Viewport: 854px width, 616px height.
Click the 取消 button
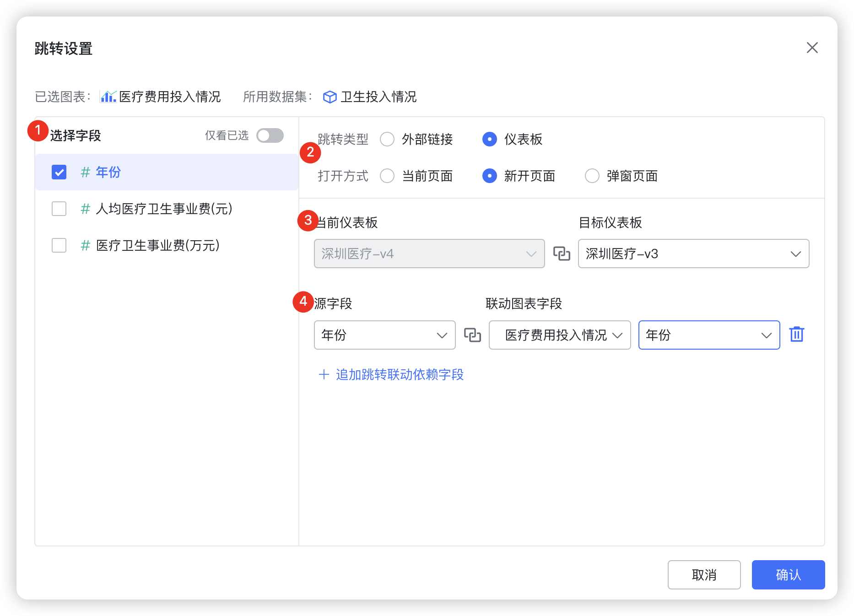pos(704,575)
